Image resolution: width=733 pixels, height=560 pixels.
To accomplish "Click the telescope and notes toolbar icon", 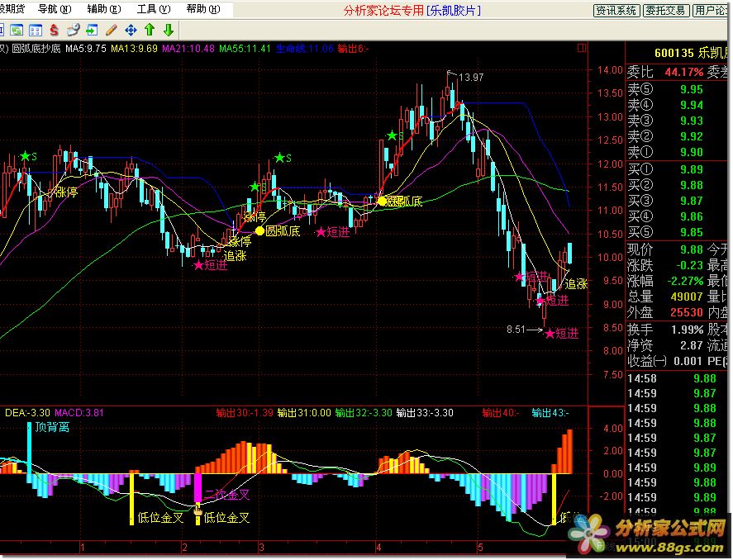I will click(x=74, y=31).
